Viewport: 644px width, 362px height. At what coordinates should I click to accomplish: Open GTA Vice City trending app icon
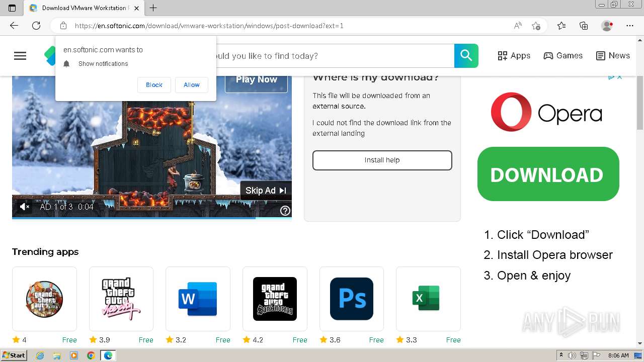click(x=121, y=299)
